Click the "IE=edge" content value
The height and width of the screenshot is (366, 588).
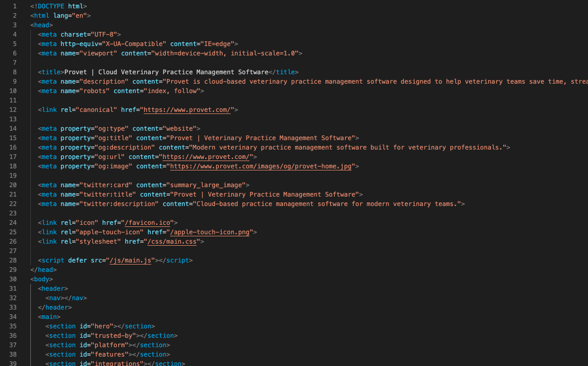[x=217, y=44]
